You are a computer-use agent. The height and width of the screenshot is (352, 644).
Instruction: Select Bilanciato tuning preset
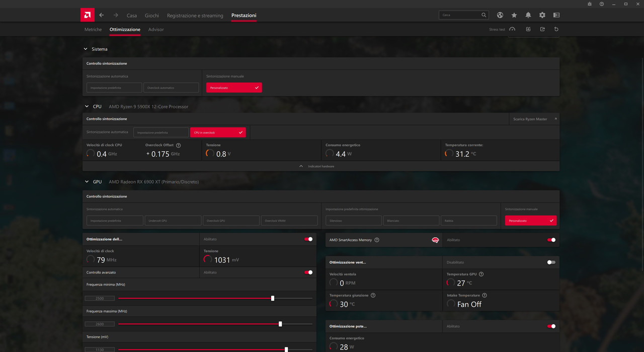point(411,221)
